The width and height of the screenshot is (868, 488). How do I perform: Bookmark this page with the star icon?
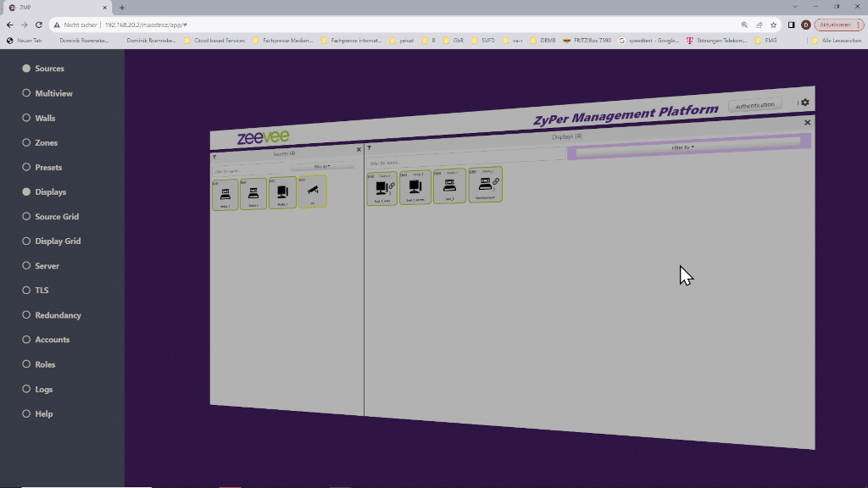coord(773,25)
